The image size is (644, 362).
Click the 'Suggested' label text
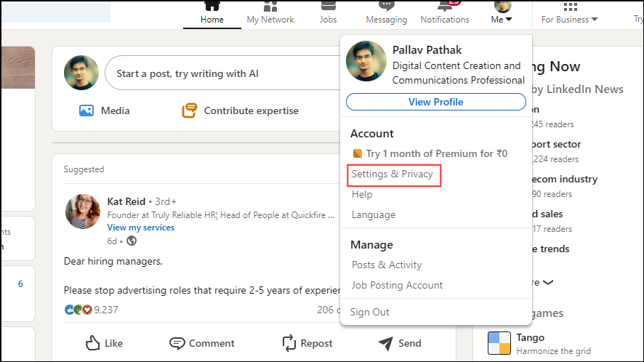[84, 169]
